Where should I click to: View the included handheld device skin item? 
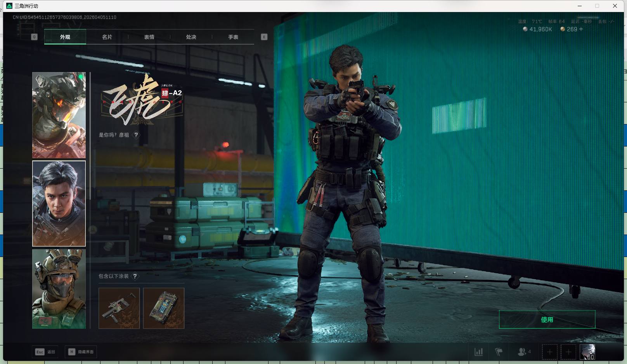tap(164, 308)
